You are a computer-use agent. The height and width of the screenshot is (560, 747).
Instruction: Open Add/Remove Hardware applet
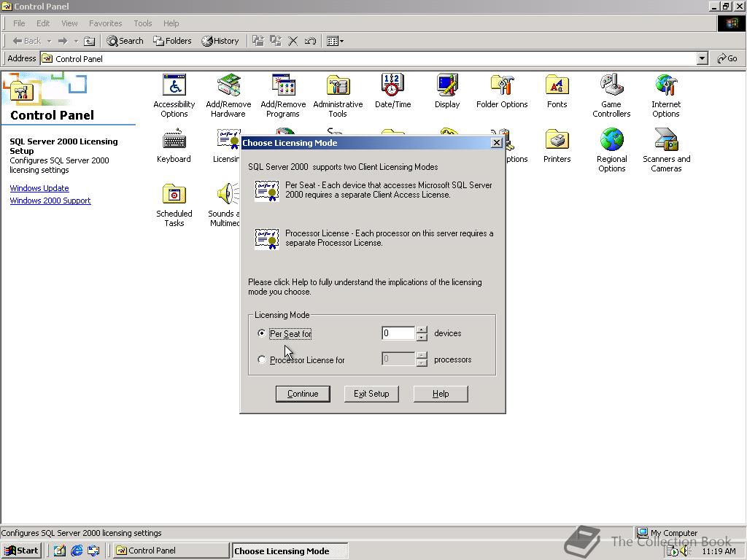pos(228,96)
